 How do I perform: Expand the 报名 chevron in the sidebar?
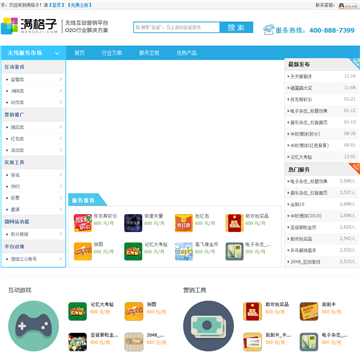click(61, 175)
